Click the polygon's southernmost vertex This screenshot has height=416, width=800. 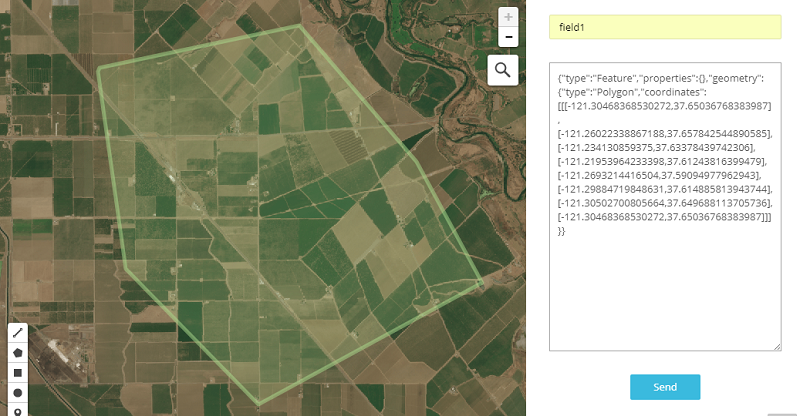click(259, 405)
